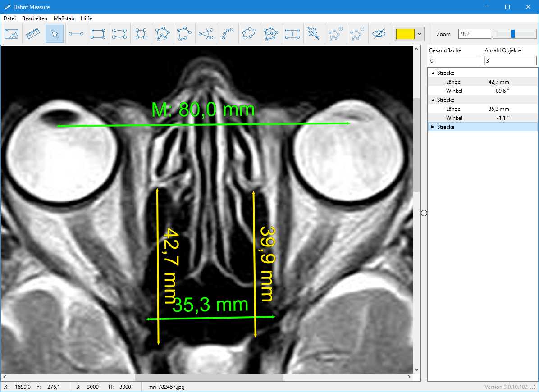
Task: Select the line distance measurement tool
Action: (x=76, y=34)
